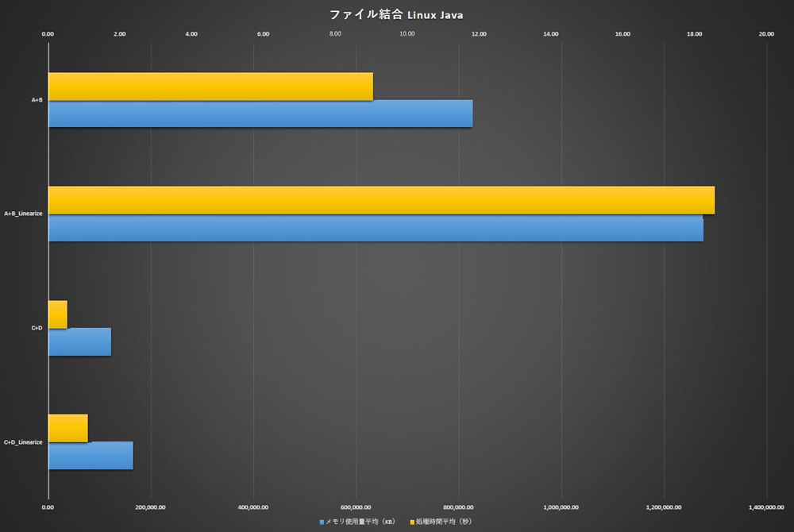
Task: Click the chart title ファイル結合 Linux Java
Action: click(396, 14)
